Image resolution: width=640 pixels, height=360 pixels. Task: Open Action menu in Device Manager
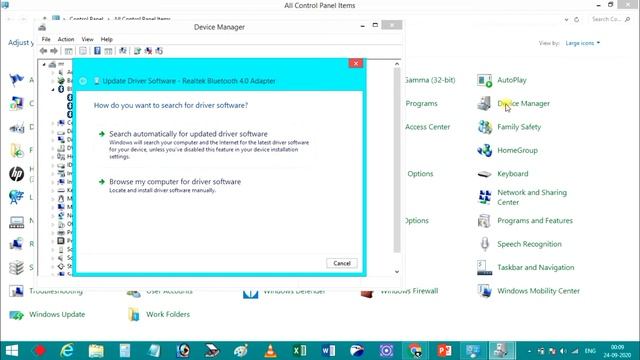tap(66, 39)
